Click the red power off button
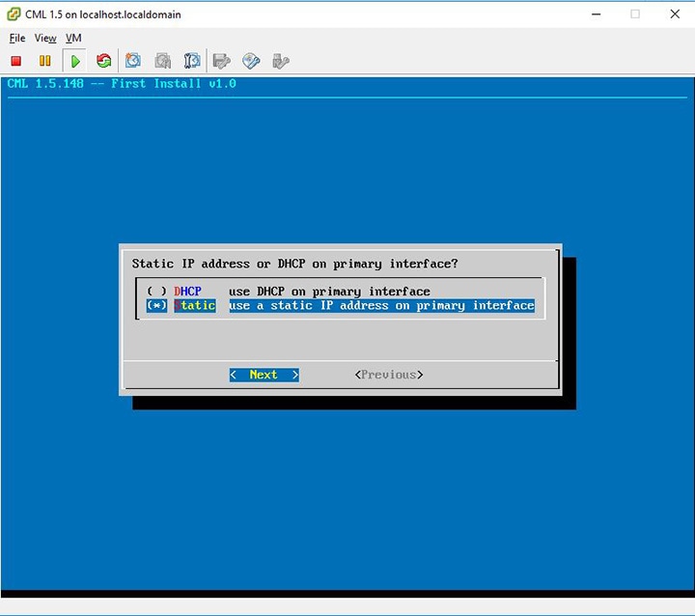This screenshot has height=616, width=695. point(16,61)
